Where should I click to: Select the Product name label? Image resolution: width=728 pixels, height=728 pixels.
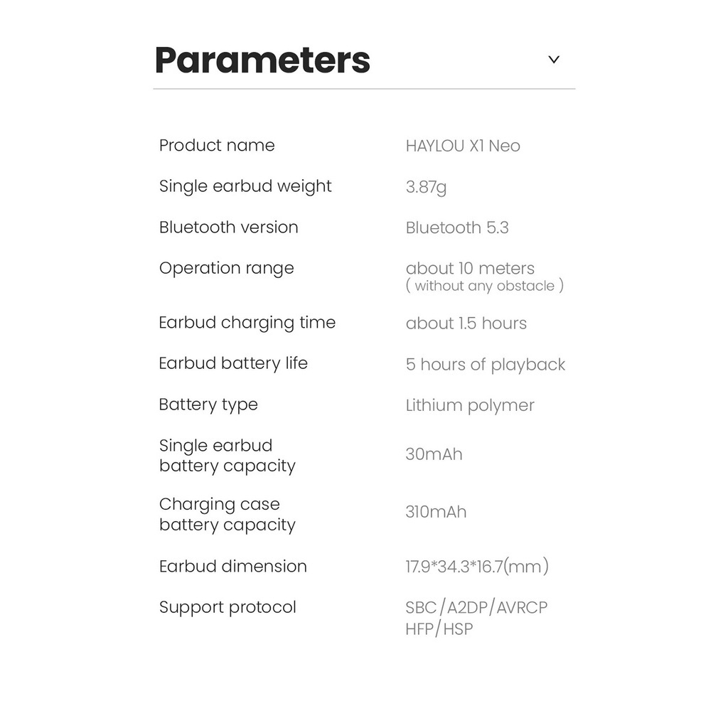pos(217,146)
